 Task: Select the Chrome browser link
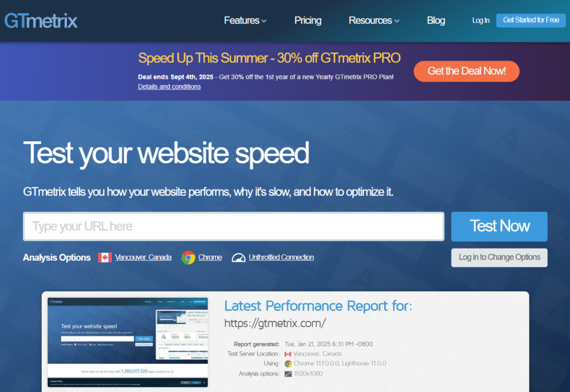pos(210,257)
